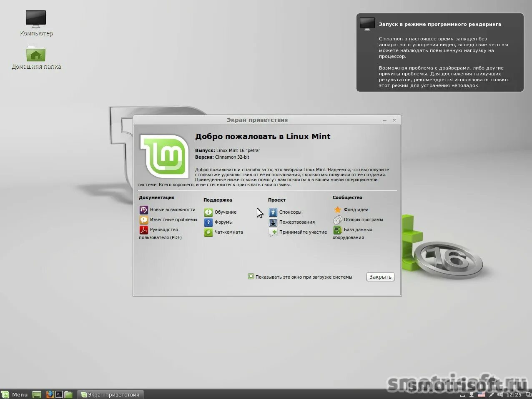This screenshot has height=399, width=532.
Task: Click the Обзоры программ disc icon
Action: point(337,219)
